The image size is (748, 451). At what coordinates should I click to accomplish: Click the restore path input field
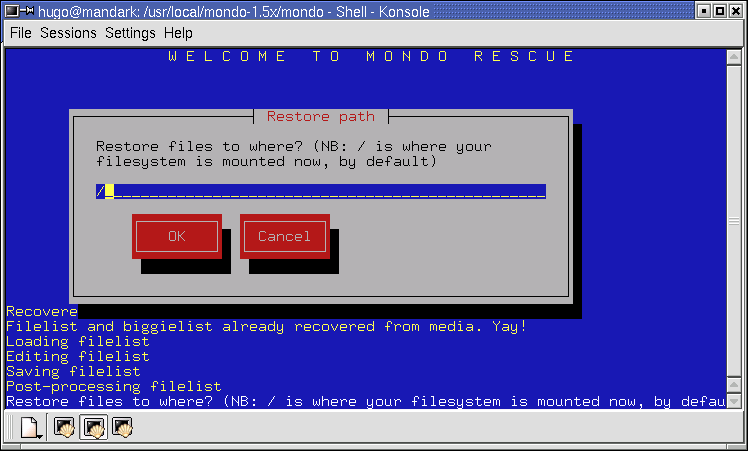pyautogui.click(x=320, y=191)
